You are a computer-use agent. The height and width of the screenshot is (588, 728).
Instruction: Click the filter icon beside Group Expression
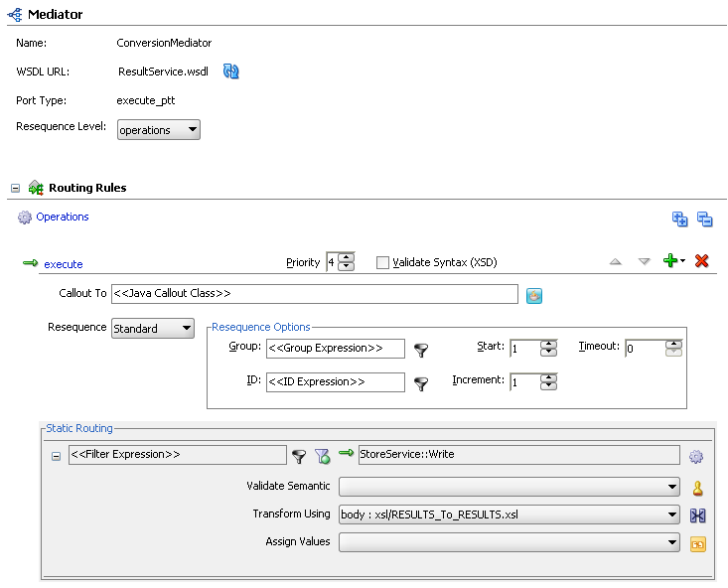(421, 350)
